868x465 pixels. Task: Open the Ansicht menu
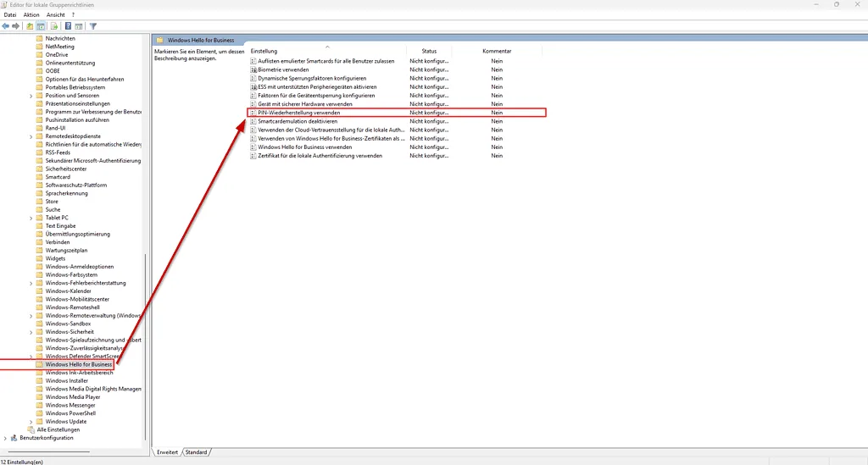(x=55, y=15)
